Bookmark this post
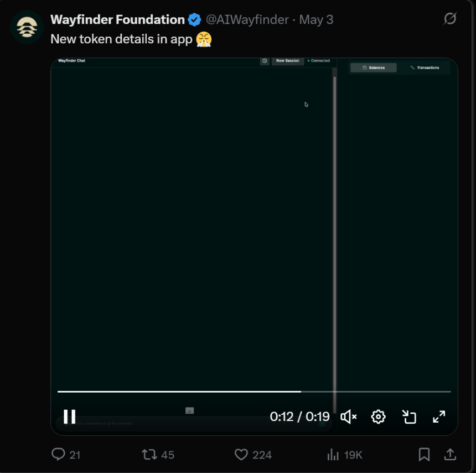This screenshot has height=473, width=476. [x=424, y=455]
